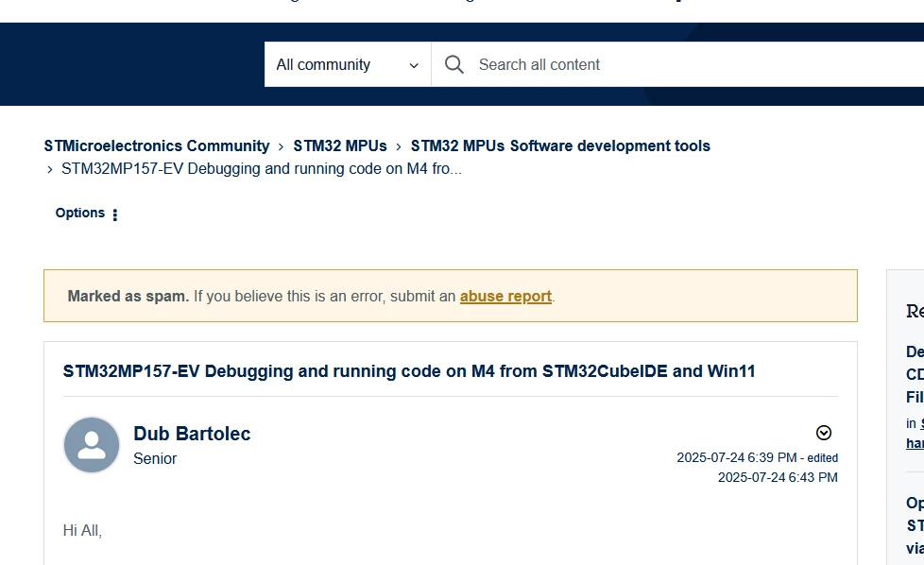Open the Options menu
The height and width of the screenshot is (565, 924).
click(87, 214)
